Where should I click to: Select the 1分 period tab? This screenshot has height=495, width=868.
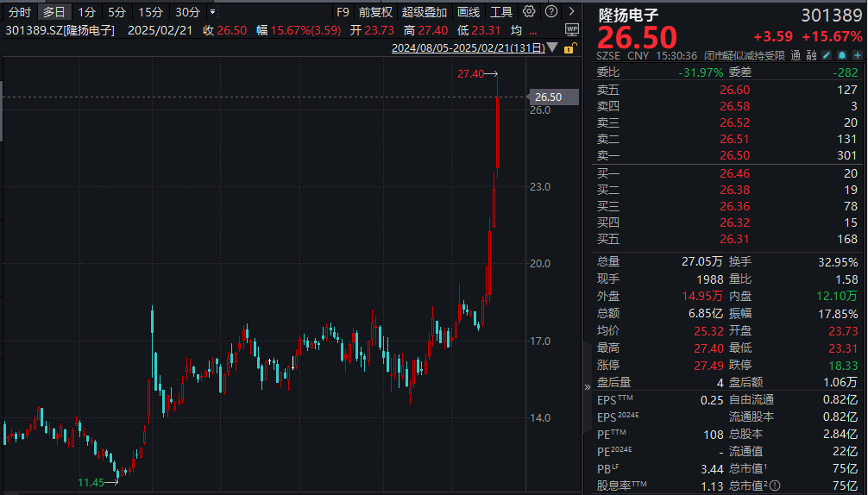tap(87, 11)
